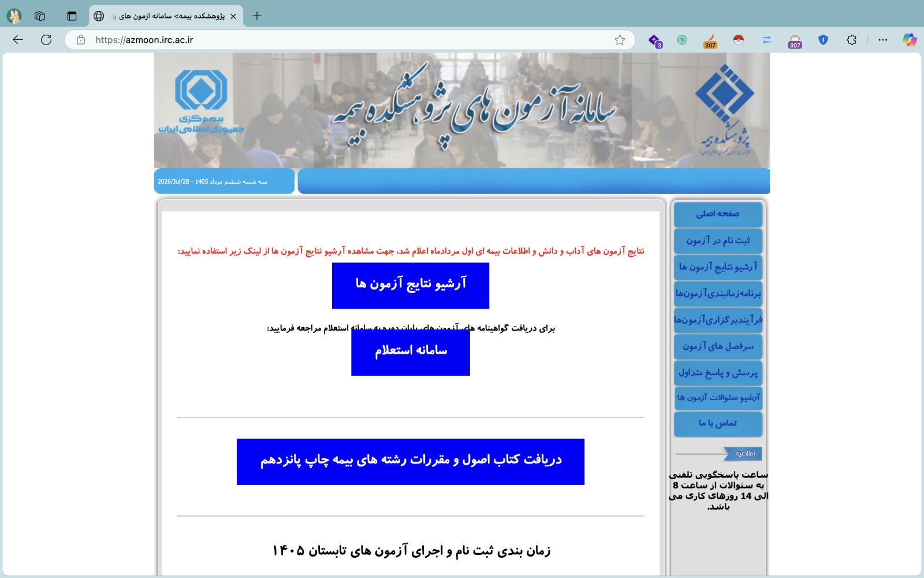Close the پژوهشکده بیمه browser tab
This screenshot has height=578, width=924.
tap(233, 16)
